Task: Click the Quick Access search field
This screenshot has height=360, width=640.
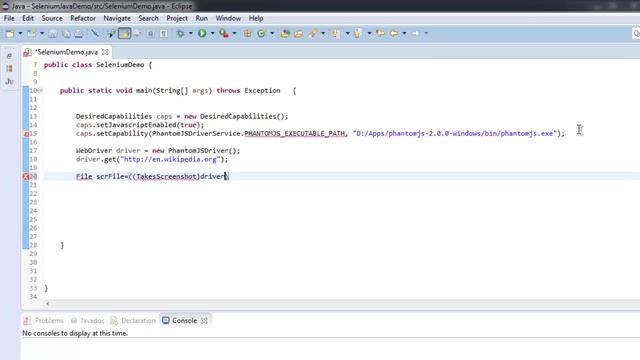Action: 636,33
